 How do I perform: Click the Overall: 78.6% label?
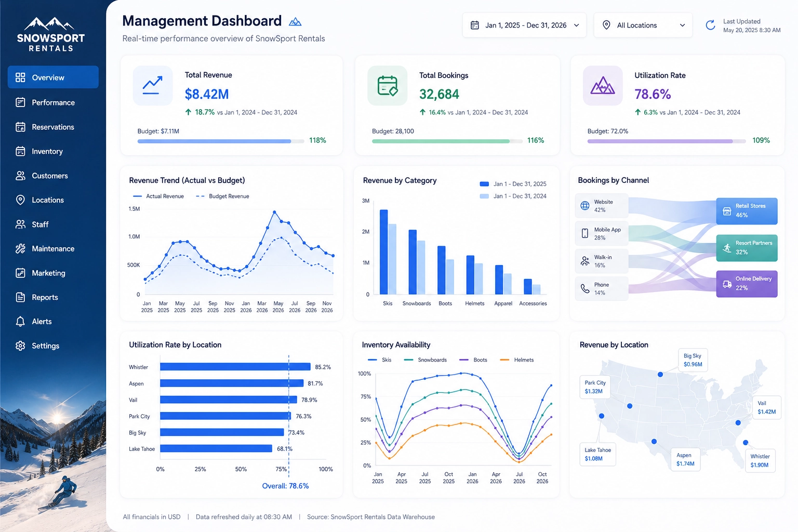(x=285, y=486)
